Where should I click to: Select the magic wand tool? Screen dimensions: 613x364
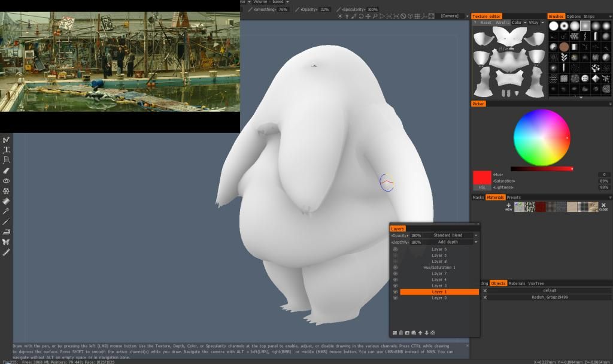(7, 211)
